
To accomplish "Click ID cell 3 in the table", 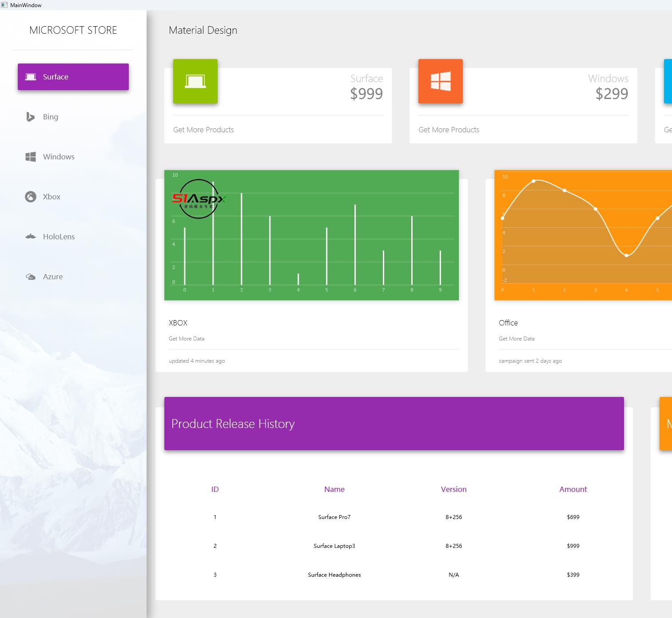I will click(x=215, y=575).
